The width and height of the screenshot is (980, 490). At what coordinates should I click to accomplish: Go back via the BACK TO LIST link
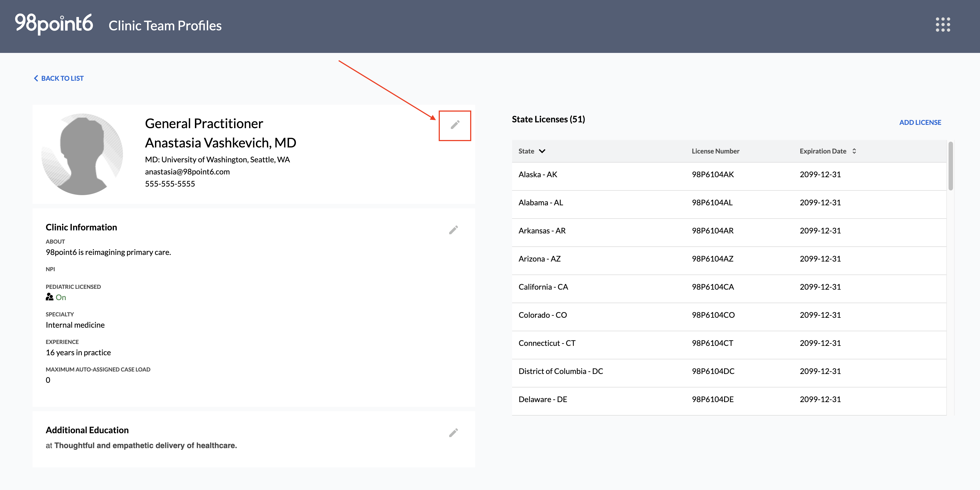[58, 78]
